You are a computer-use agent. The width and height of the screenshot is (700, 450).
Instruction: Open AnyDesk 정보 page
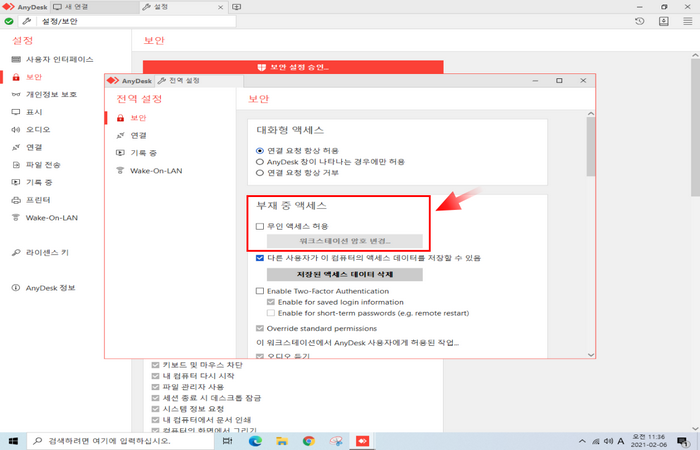pos(43,288)
